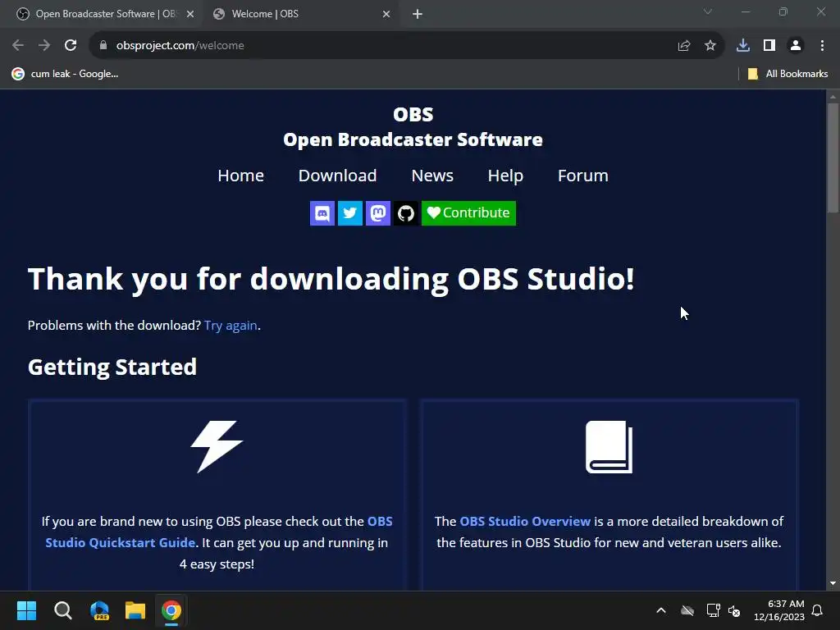Click the address bar URL
The width and height of the screenshot is (840, 630).
pos(180,46)
